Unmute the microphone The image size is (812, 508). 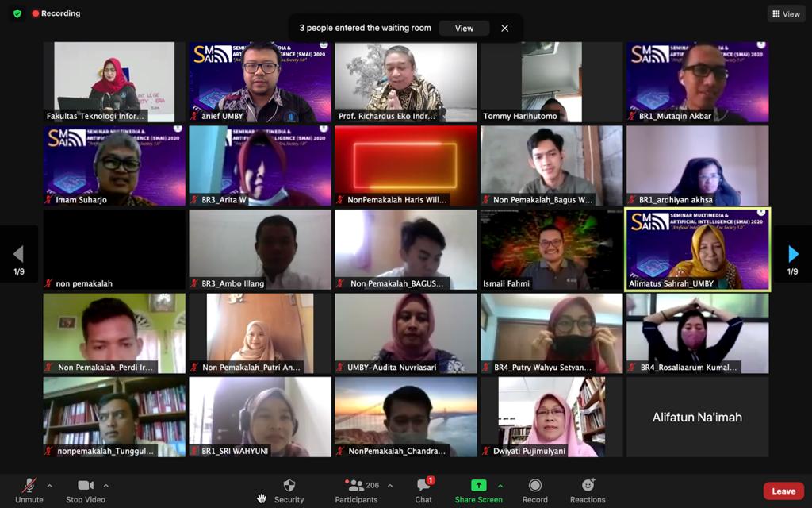tap(29, 491)
